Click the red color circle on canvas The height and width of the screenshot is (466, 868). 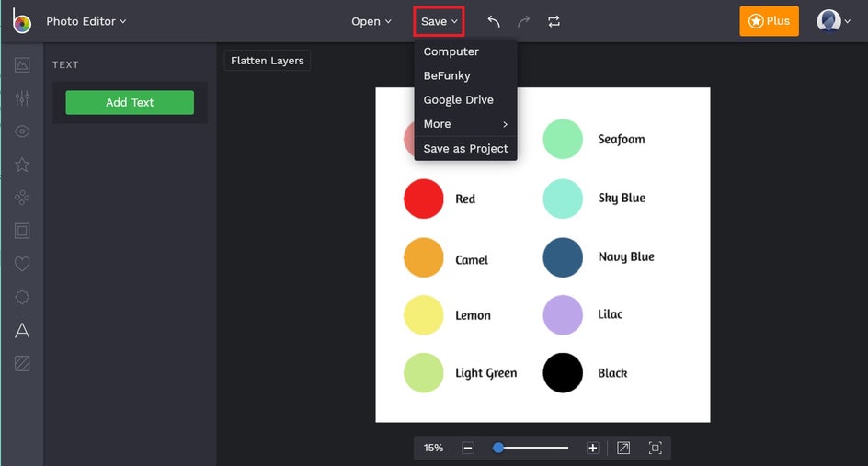pyautogui.click(x=424, y=199)
